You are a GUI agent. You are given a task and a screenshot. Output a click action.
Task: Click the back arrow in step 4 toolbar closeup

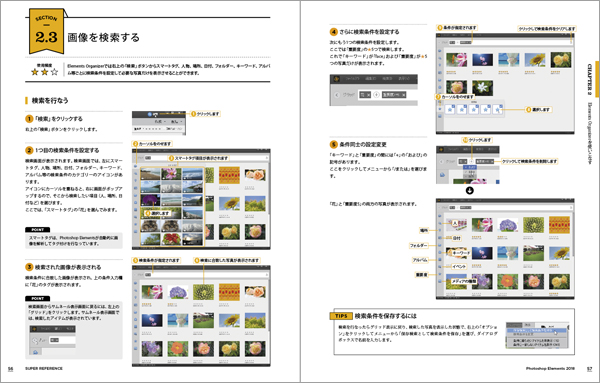click(337, 95)
